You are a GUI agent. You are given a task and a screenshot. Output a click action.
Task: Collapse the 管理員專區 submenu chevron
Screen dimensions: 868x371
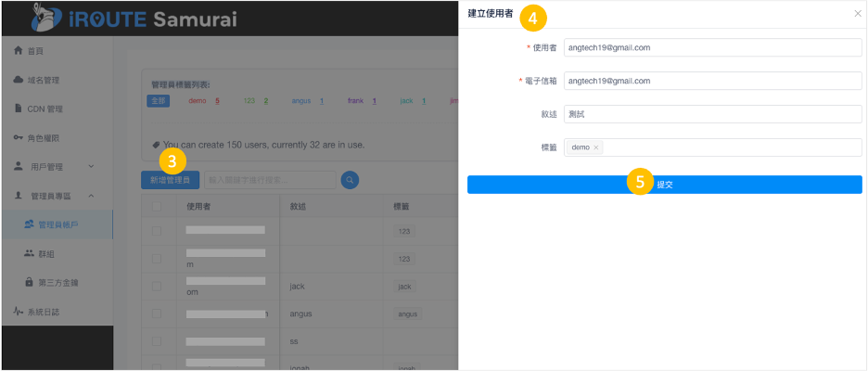click(91, 196)
